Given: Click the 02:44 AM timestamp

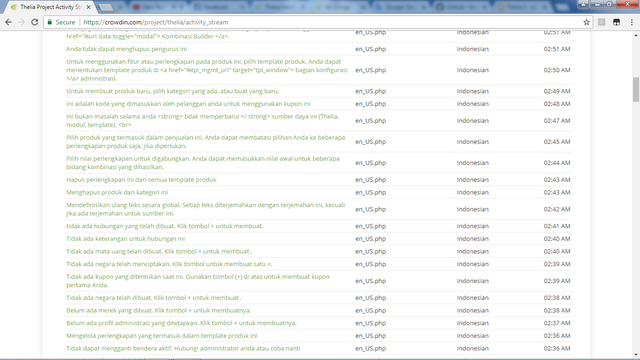Looking at the screenshot, I should coord(557,162).
